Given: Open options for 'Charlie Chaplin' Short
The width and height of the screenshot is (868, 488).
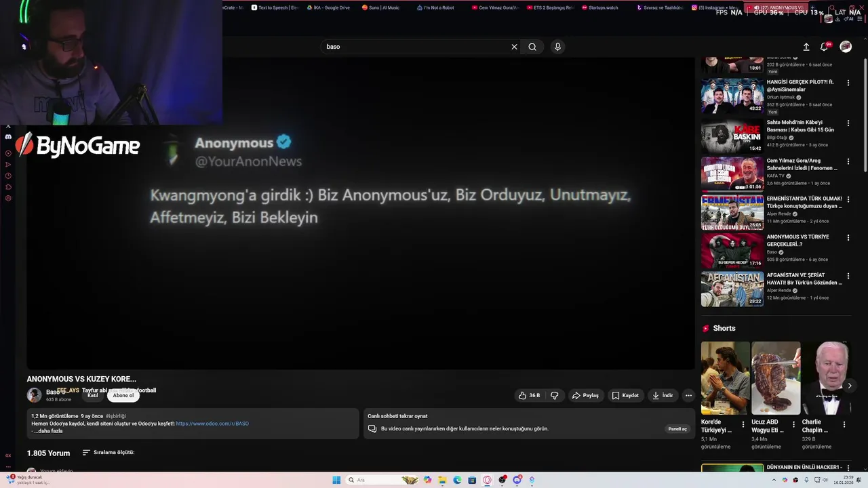Looking at the screenshot, I should (844, 424).
